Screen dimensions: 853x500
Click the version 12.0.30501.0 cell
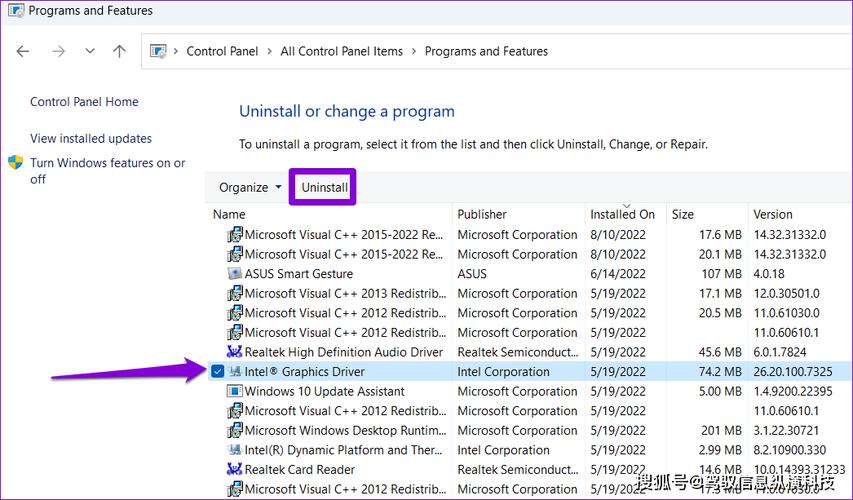786,293
